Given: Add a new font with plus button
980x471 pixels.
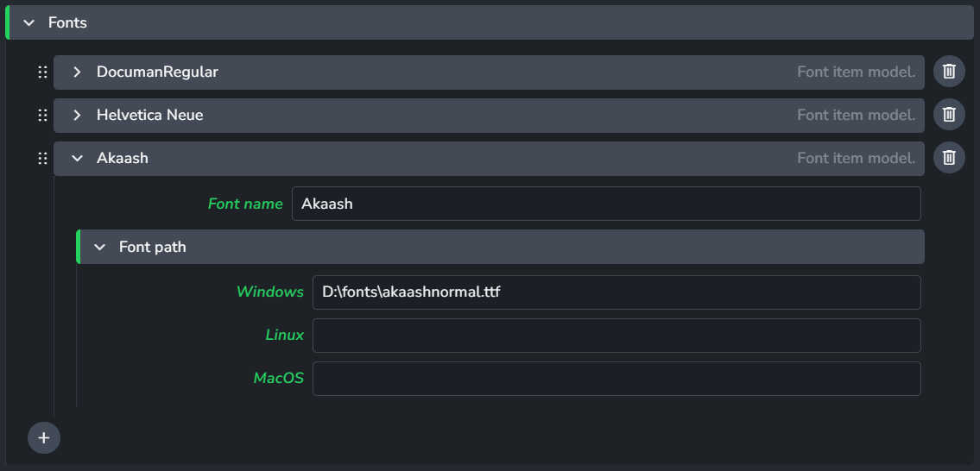Looking at the screenshot, I should coord(44,438).
